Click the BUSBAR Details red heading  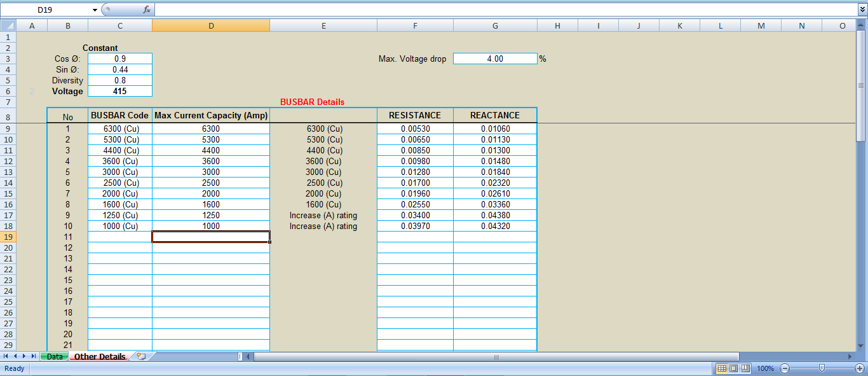coord(312,102)
